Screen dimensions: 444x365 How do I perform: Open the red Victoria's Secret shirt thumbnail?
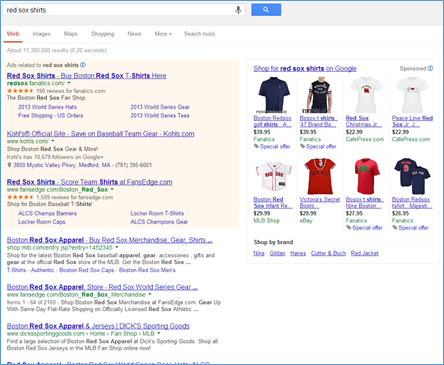(319, 177)
